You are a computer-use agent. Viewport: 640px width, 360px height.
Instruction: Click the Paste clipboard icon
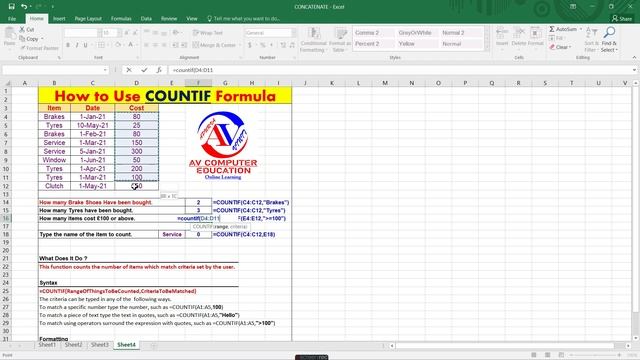[x=9, y=34]
